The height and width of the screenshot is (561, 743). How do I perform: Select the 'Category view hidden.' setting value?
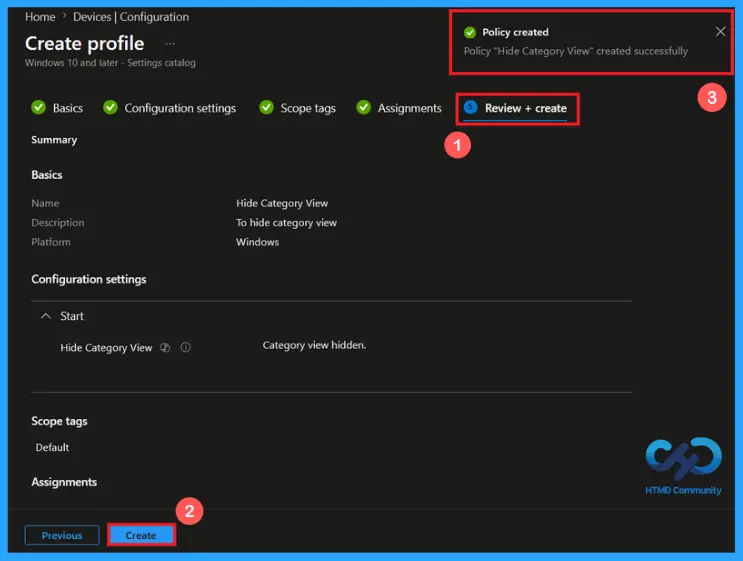(314, 345)
